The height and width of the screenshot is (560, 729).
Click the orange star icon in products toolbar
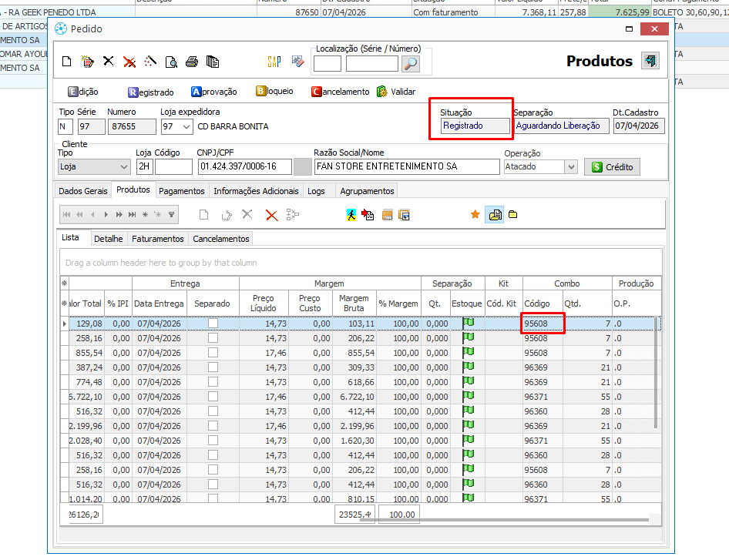tap(475, 215)
